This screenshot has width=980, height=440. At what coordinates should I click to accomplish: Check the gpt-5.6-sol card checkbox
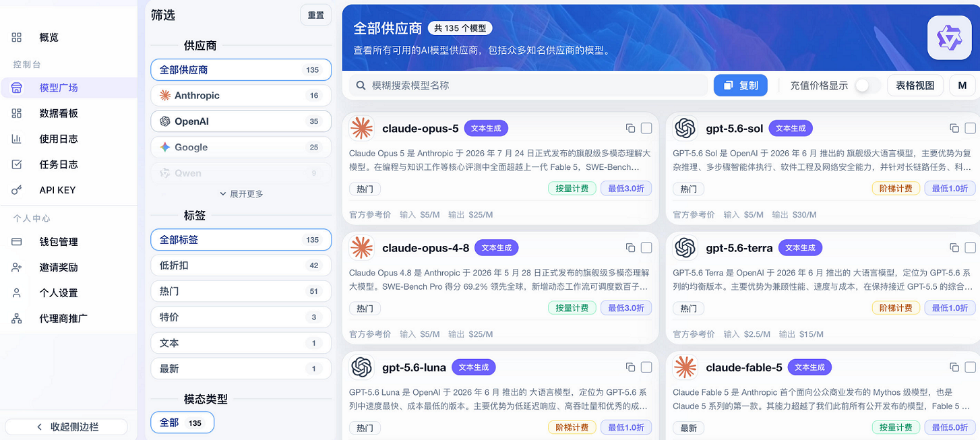[x=970, y=128]
